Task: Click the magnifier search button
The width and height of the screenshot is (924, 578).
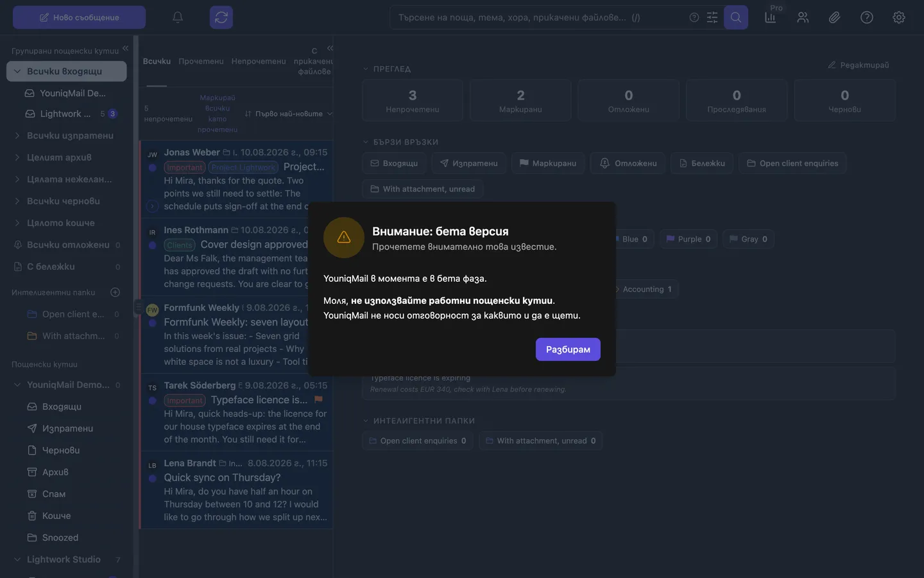Action: (x=736, y=17)
